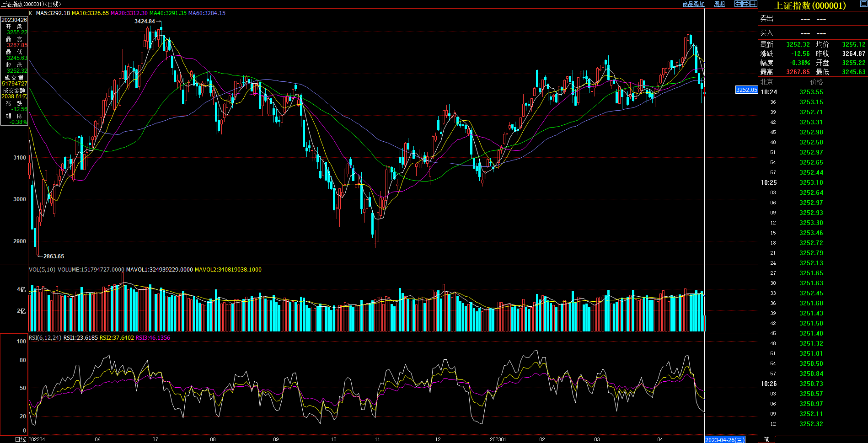Click the RSI2:37.6402 value label

point(117,338)
